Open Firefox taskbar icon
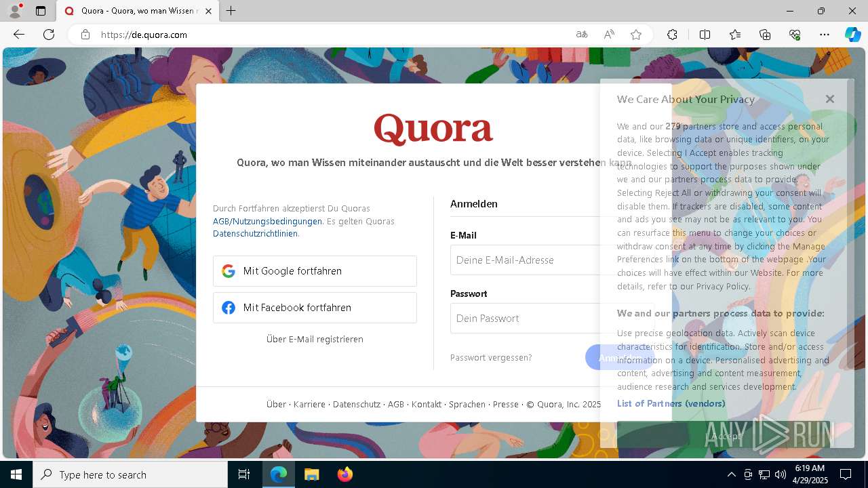 tap(345, 474)
